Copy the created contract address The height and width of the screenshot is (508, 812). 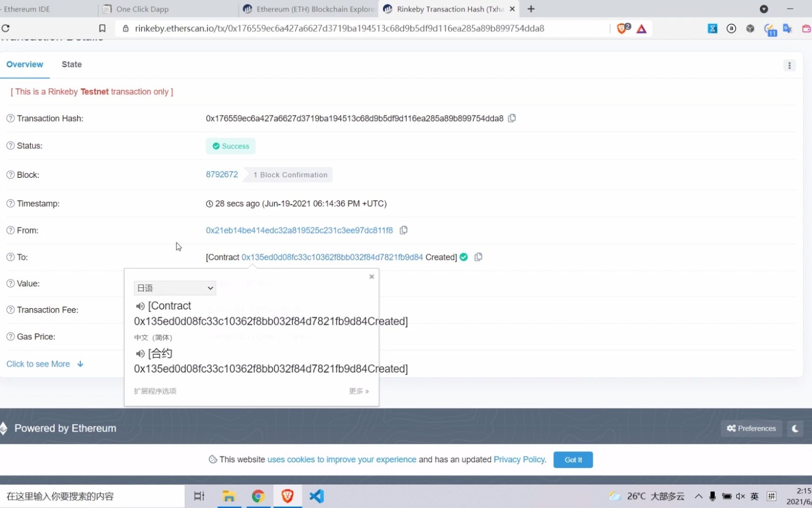pyautogui.click(x=478, y=257)
